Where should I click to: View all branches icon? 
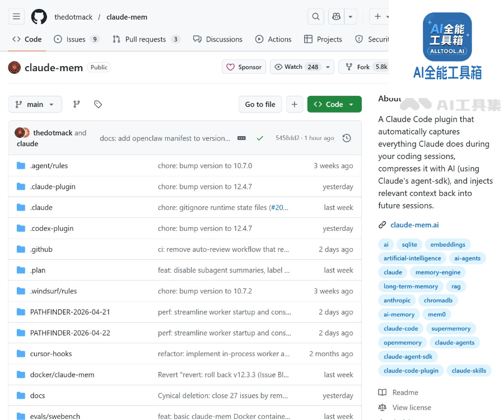click(x=77, y=104)
